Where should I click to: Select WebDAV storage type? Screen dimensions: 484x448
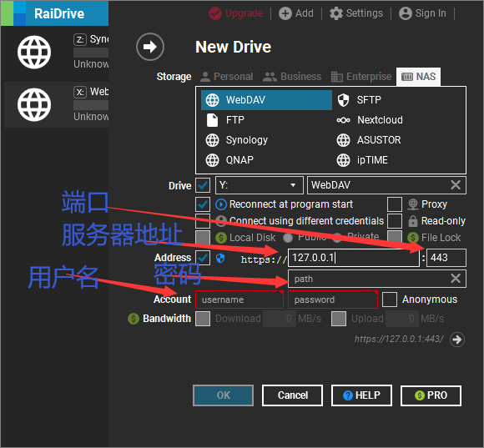tap(266, 100)
